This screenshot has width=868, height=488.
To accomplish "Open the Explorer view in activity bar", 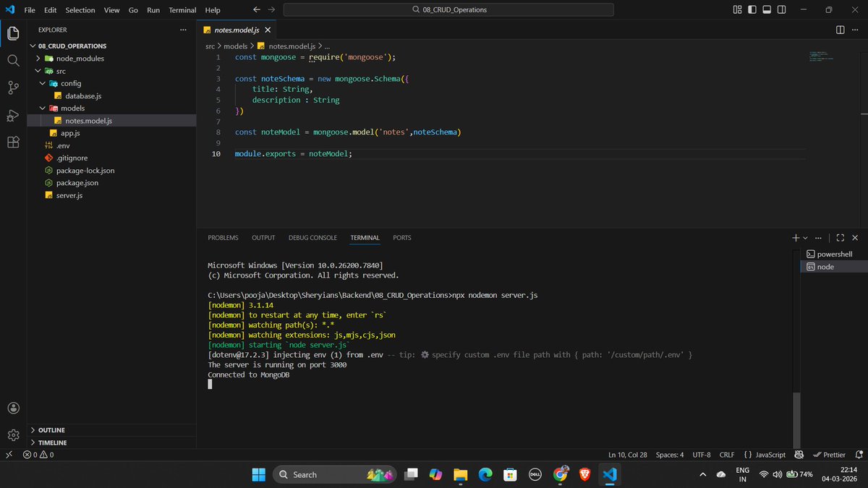I will 13,33.
